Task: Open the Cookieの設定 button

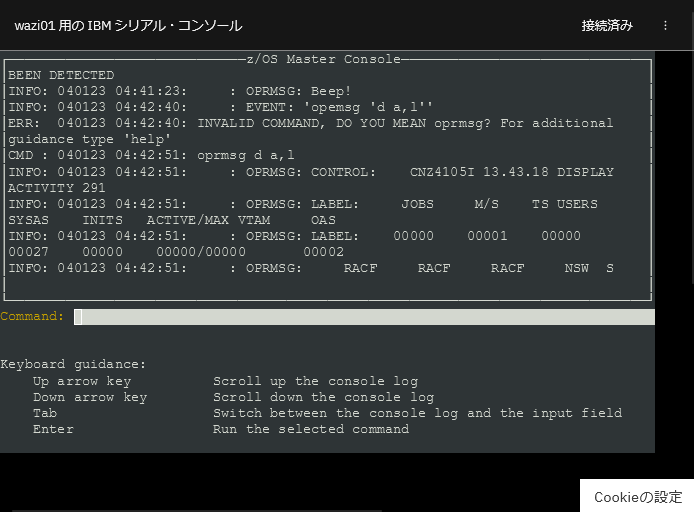Action: coord(637,497)
